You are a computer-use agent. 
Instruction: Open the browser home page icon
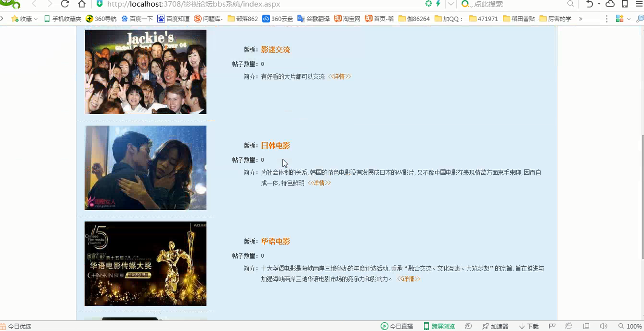click(x=82, y=4)
